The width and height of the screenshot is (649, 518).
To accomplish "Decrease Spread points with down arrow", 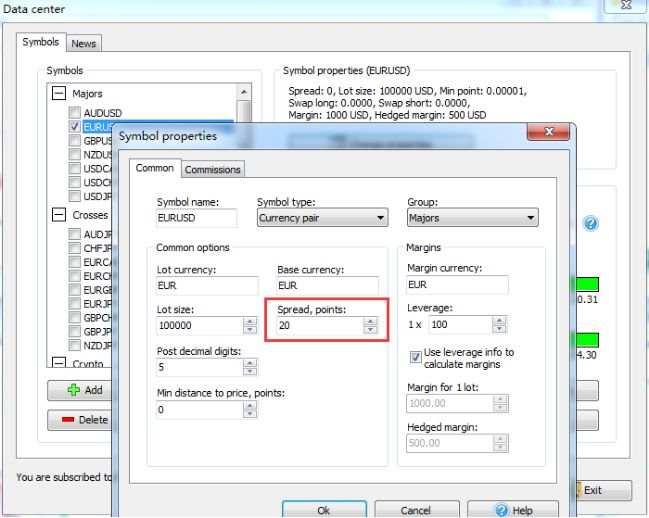I will (x=370, y=330).
